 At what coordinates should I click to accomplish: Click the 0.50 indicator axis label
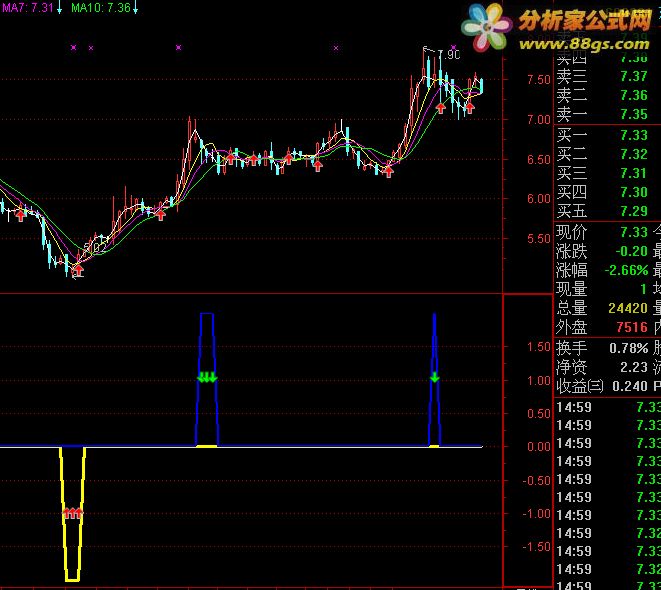click(x=539, y=413)
